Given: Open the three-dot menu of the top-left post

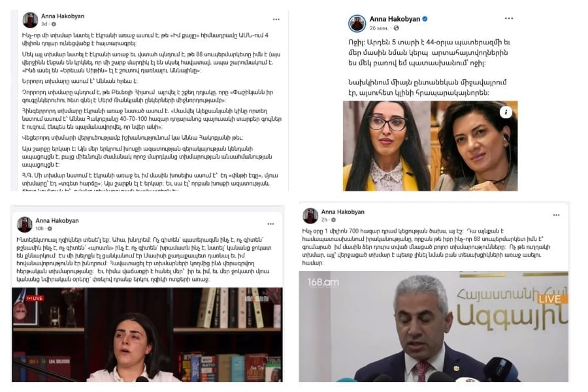Looking at the screenshot, I should point(276,20).
